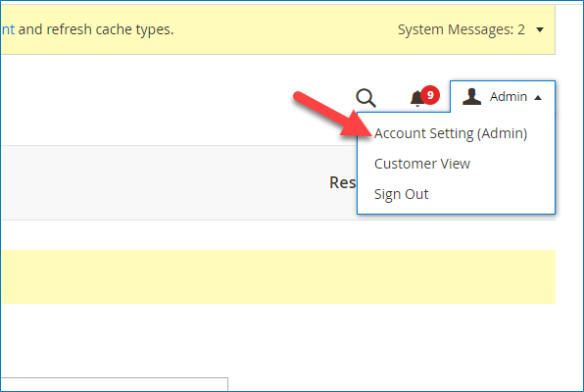Viewport: 584px width, 392px height.
Task: Click the empty input field at bottom
Action: tap(114, 384)
